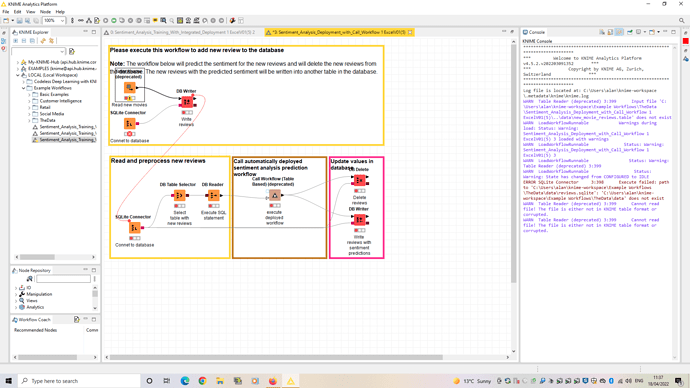690x388 pixels.
Task: Expand the Customer Intelligence folder
Action: click(29, 101)
